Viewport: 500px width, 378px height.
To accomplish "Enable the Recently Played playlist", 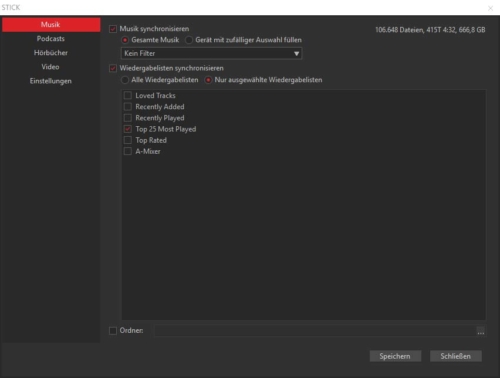I will (x=128, y=118).
